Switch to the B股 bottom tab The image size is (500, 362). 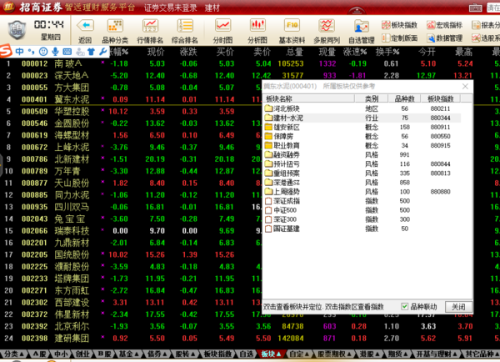[104, 354]
